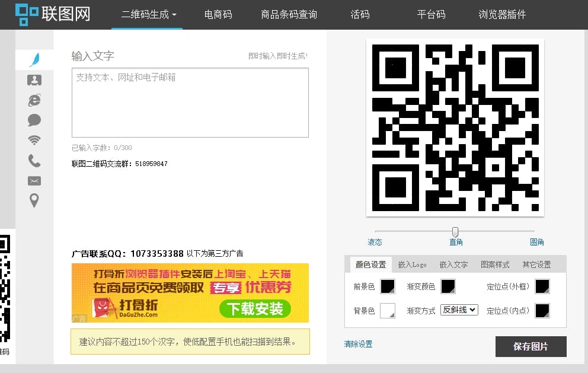Select the WiFi QR code icon
Screen dimensions: 588x373
point(34,141)
